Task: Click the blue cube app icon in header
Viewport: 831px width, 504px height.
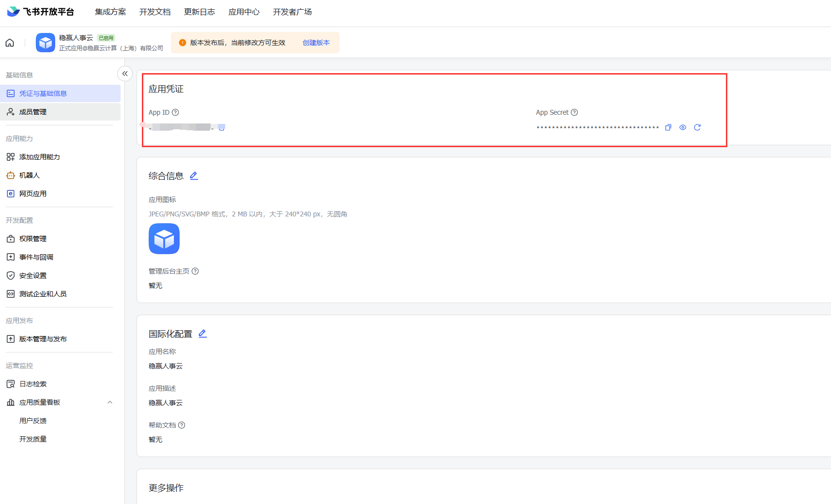Action: click(x=46, y=43)
